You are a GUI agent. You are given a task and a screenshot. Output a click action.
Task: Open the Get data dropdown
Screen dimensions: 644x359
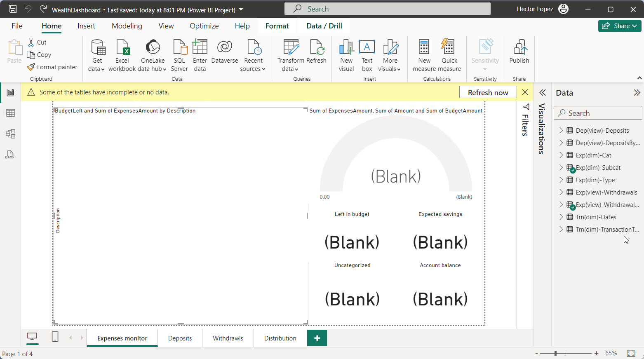[x=96, y=55]
